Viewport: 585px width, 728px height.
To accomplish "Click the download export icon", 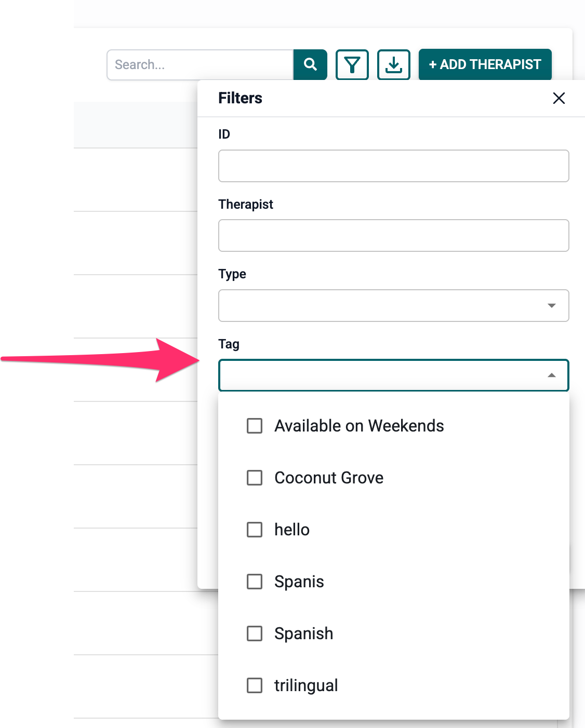I will (394, 65).
